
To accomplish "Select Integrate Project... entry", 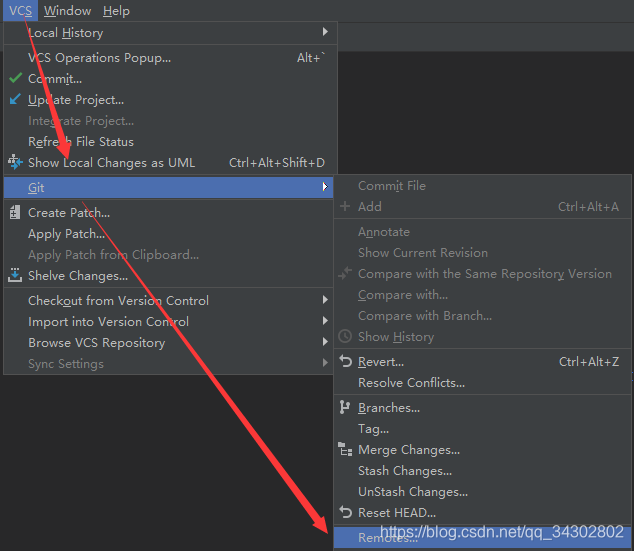I will pyautogui.click(x=170, y=120).
